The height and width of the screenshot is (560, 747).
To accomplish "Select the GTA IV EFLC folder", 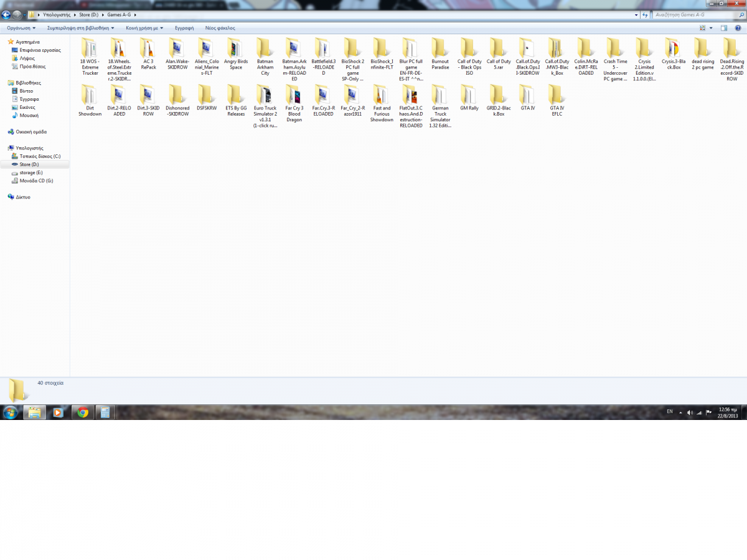I will coord(557,101).
